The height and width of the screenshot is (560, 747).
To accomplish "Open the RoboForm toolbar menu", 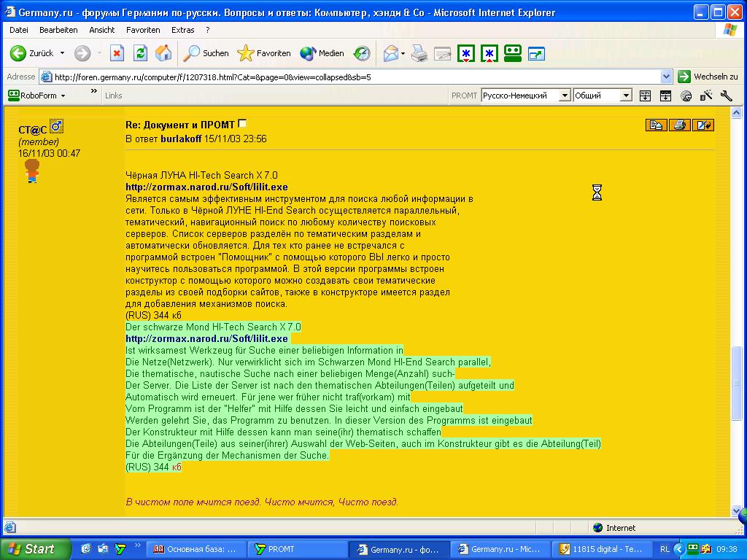I will point(36,96).
